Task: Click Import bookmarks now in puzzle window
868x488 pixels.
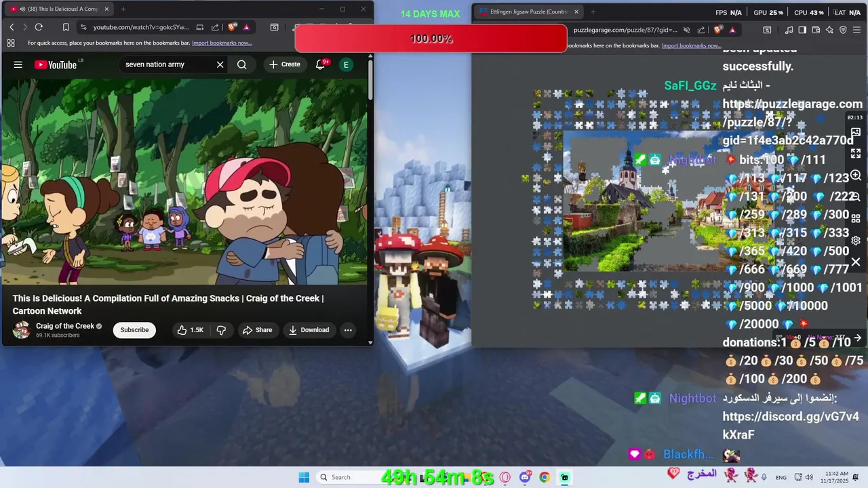Action: pos(691,45)
